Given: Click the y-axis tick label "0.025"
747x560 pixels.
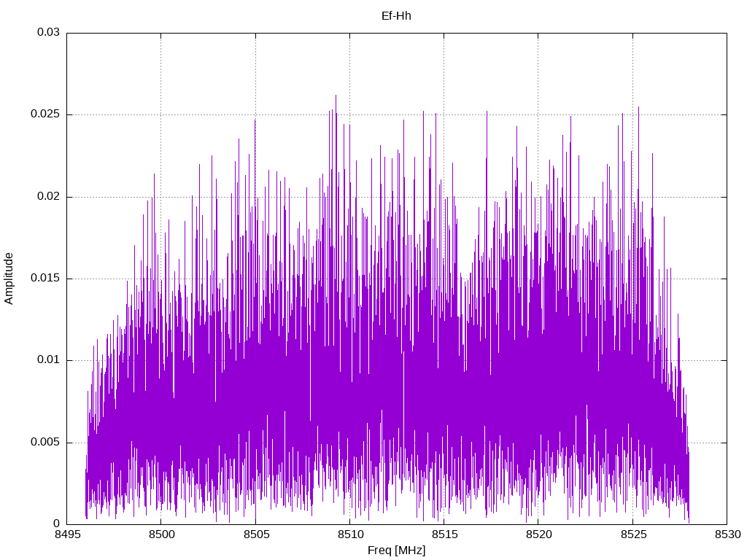Looking at the screenshot, I should [45, 114].
